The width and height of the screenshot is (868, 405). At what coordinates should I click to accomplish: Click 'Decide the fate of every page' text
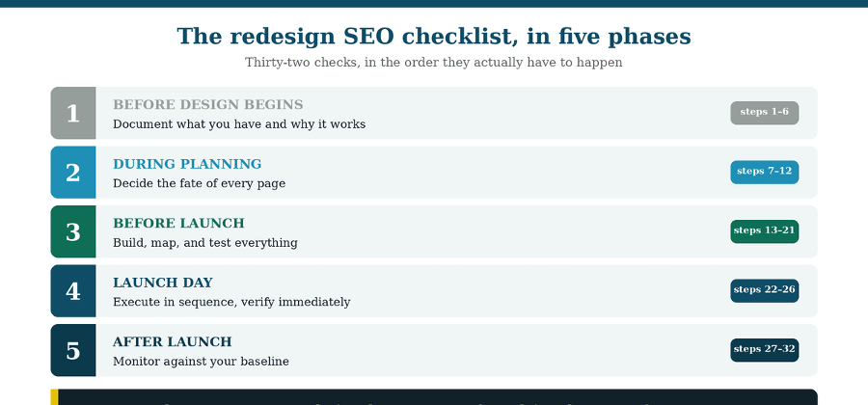click(200, 183)
